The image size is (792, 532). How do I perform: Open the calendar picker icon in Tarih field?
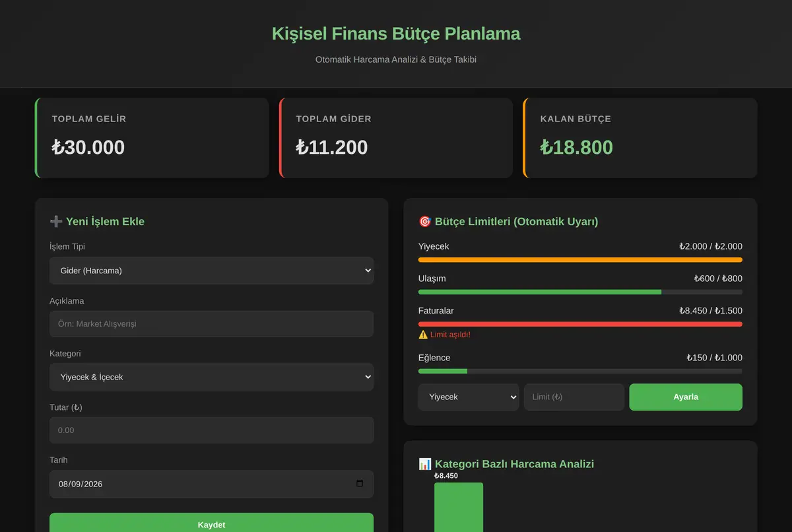point(360,484)
